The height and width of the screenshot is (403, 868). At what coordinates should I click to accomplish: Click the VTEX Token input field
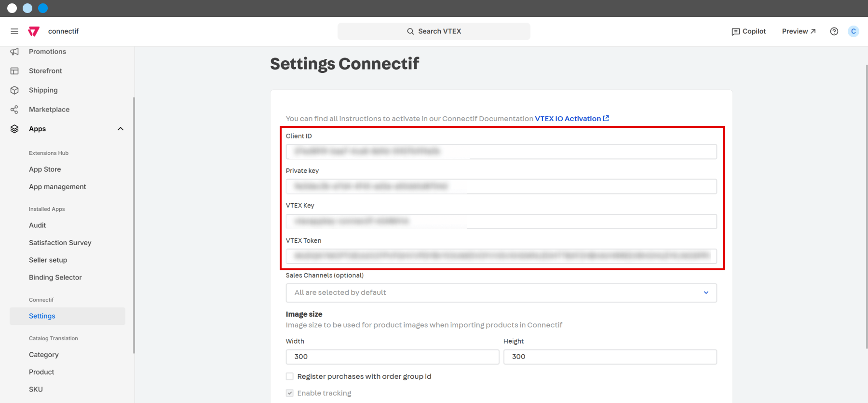coord(502,256)
